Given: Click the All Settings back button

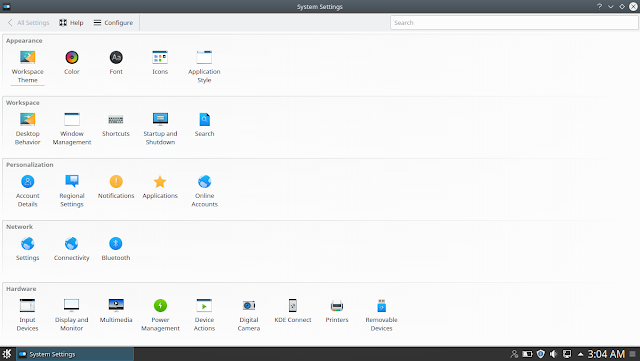Looking at the screenshot, I should [x=28, y=22].
